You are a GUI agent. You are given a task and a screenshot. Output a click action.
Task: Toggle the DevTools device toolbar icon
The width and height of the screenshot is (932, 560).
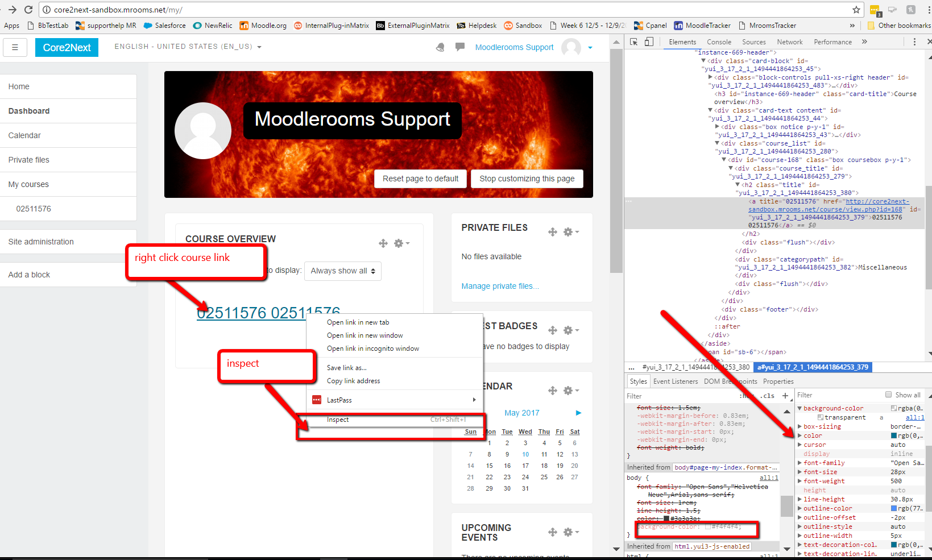pyautogui.click(x=649, y=42)
